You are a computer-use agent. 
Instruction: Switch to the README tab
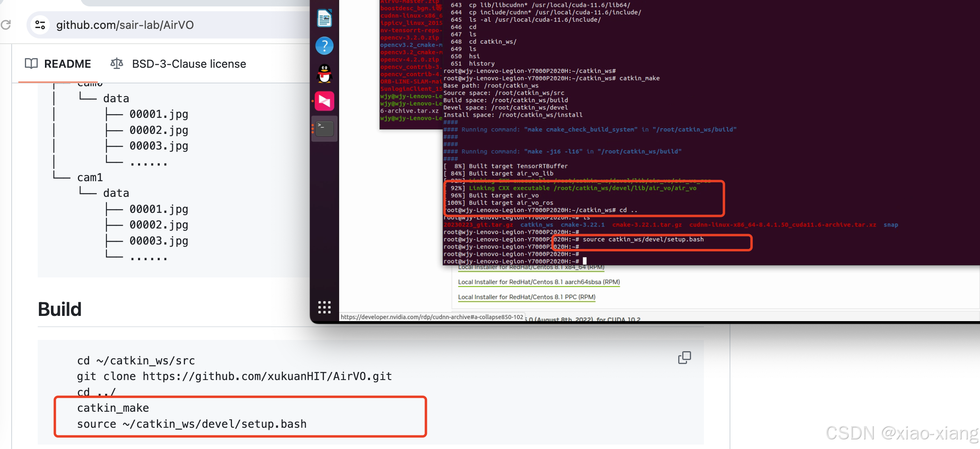[x=58, y=64]
